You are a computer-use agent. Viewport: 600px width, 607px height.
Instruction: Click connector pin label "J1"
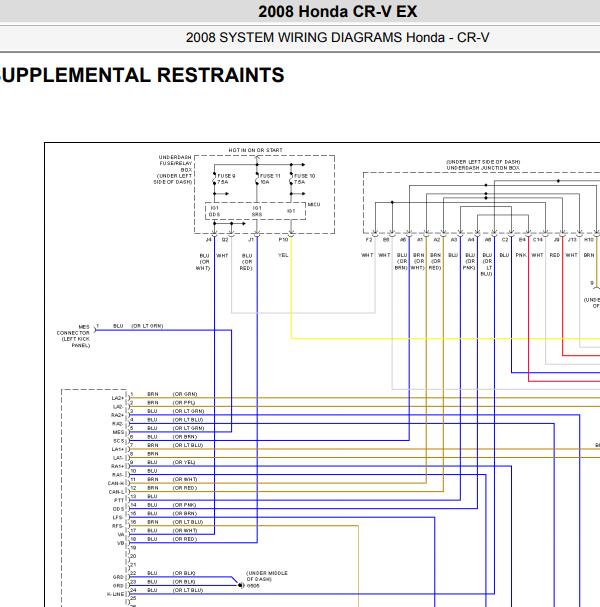(251, 240)
